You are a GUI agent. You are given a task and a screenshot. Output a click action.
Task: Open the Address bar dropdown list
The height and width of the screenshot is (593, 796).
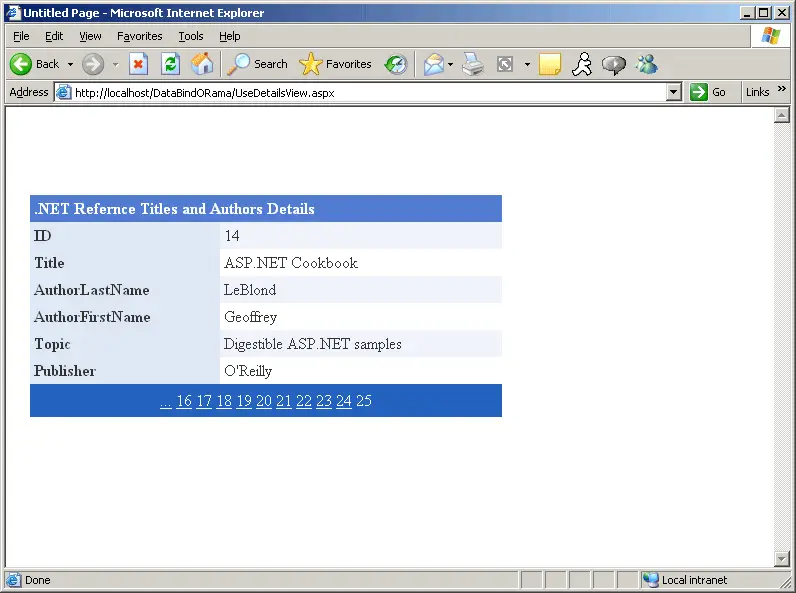674,92
